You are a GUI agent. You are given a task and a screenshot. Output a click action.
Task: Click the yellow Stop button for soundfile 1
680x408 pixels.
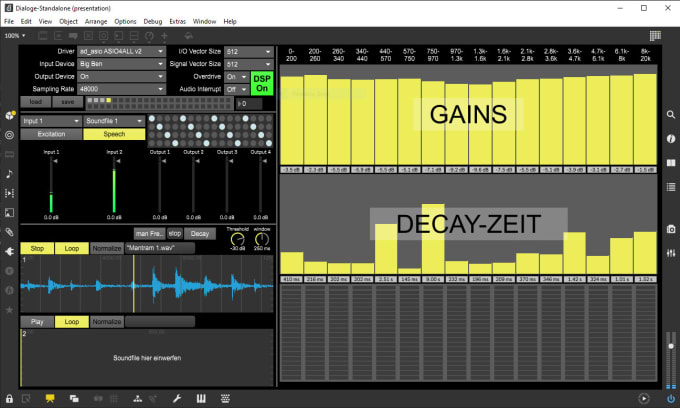tap(37, 248)
